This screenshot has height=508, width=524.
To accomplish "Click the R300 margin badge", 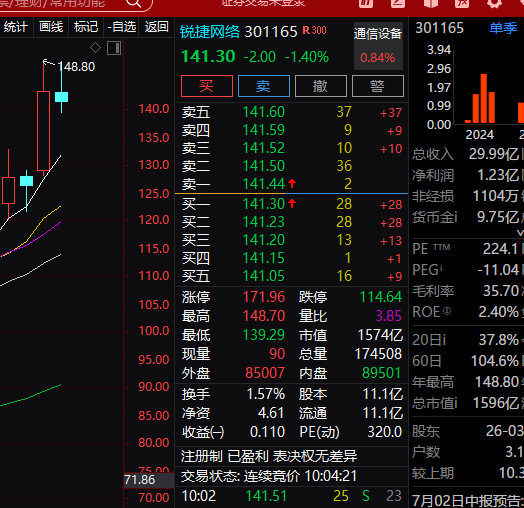I will click(x=314, y=30).
